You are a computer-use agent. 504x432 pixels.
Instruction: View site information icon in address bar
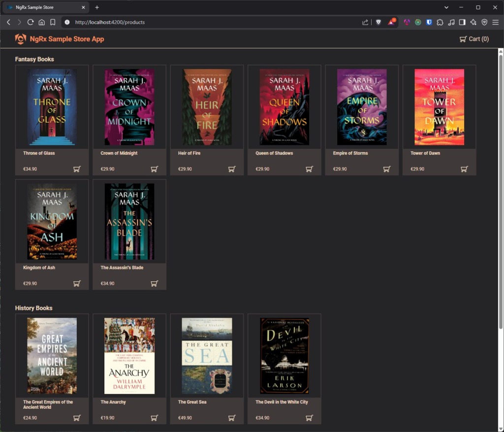pos(67,22)
